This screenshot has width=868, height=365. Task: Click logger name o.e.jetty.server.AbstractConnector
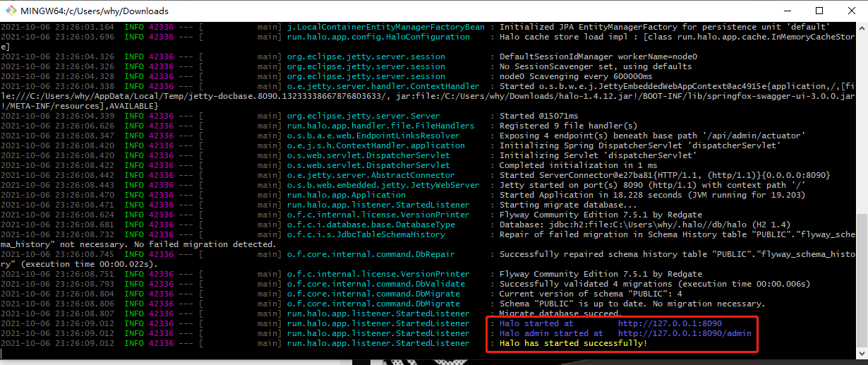tap(371, 175)
